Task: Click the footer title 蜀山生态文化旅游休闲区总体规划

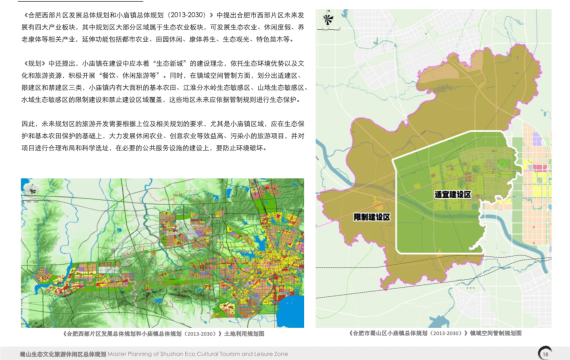Action: 63,354
